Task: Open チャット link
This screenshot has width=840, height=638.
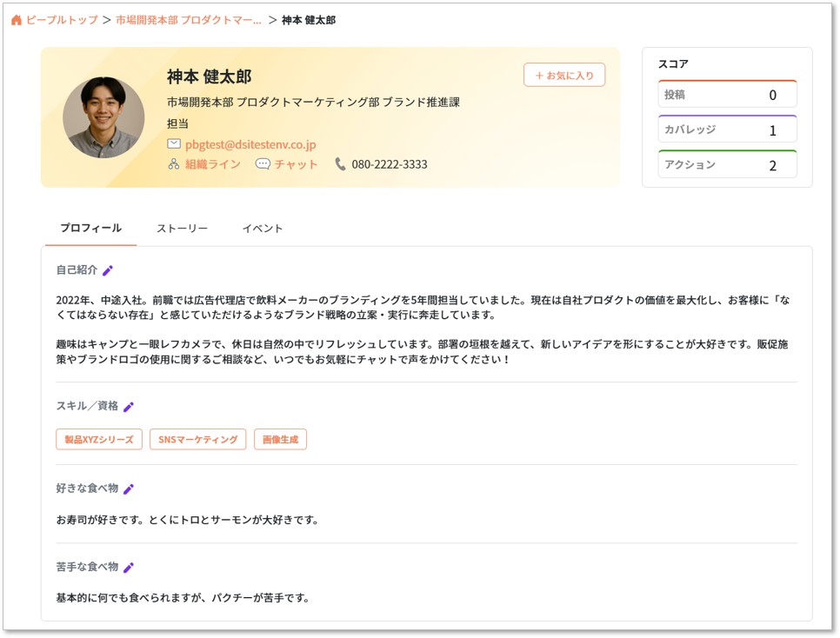Action: click(x=297, y=164)
